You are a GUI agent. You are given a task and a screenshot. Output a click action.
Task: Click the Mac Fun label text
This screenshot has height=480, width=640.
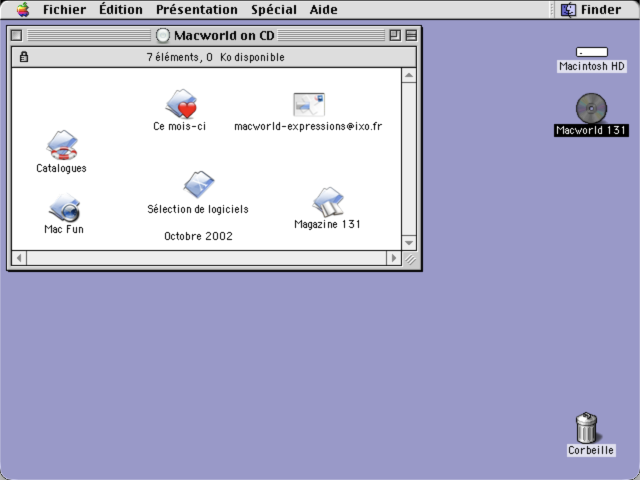coord(64,229)
